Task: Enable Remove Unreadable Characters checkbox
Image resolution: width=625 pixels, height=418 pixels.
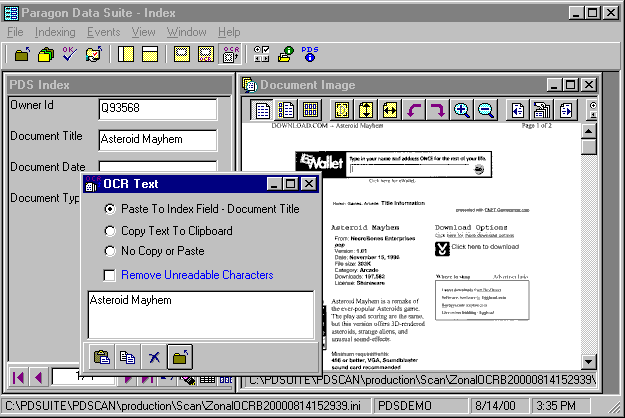Action: [x=109, y=275]
